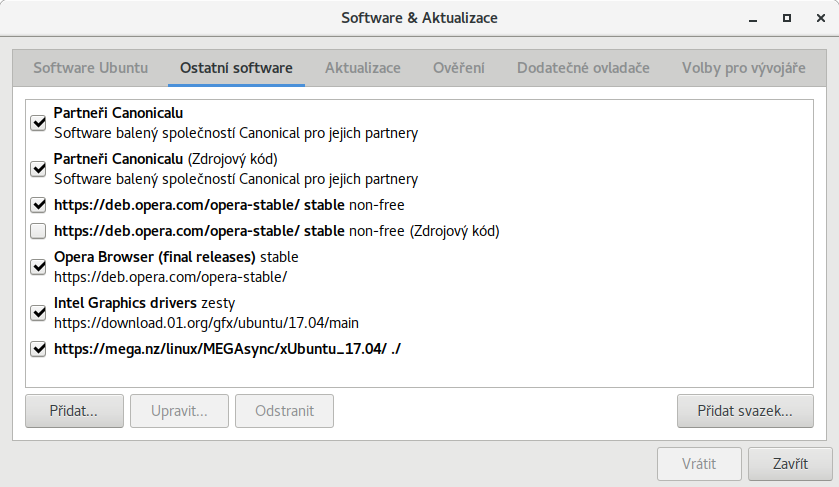Uncheck Opera Browser (final releases) checkbox
Viewport: 839px width, 487px height.
(39, 267)
